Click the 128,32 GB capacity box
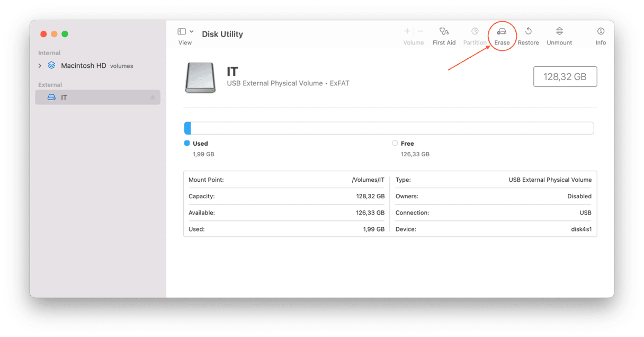This screenshot has width=644, height=337. (x=565, y=77)
